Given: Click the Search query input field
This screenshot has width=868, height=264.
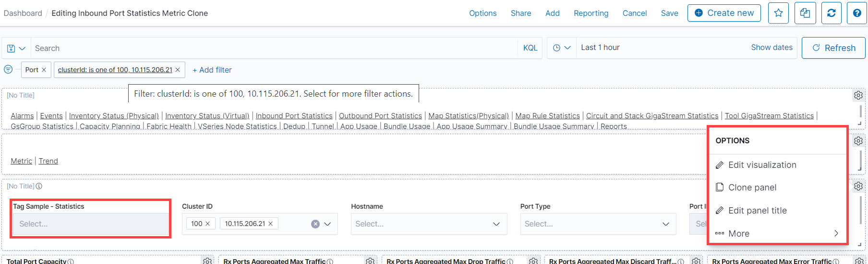Looking at the screenshot, I should (274, 48).
